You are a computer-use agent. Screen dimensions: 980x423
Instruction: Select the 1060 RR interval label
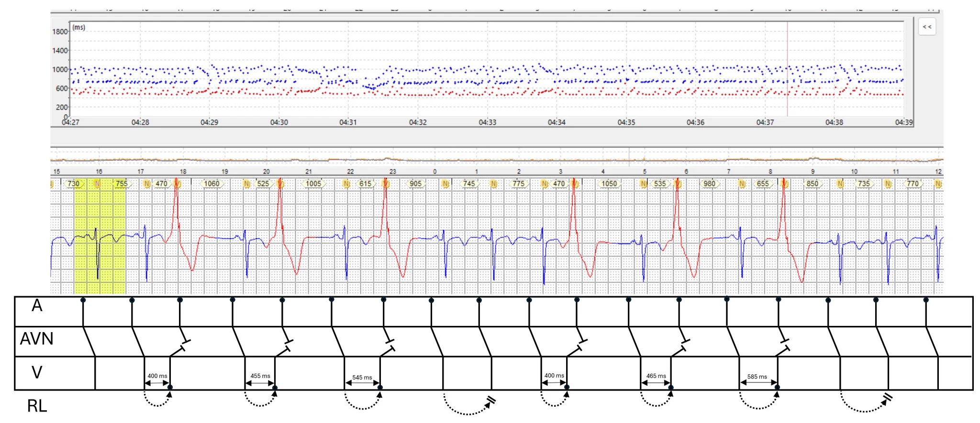tap(212, 184)
